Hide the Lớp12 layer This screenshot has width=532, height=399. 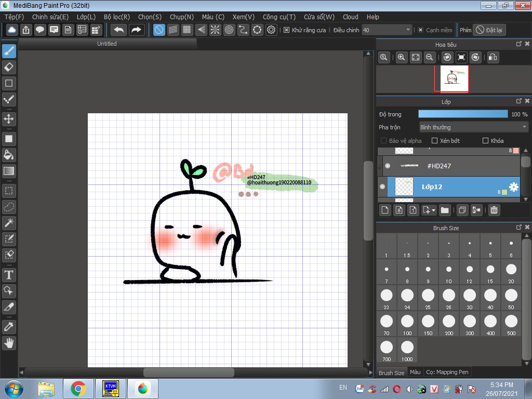[x=382, y=187]
